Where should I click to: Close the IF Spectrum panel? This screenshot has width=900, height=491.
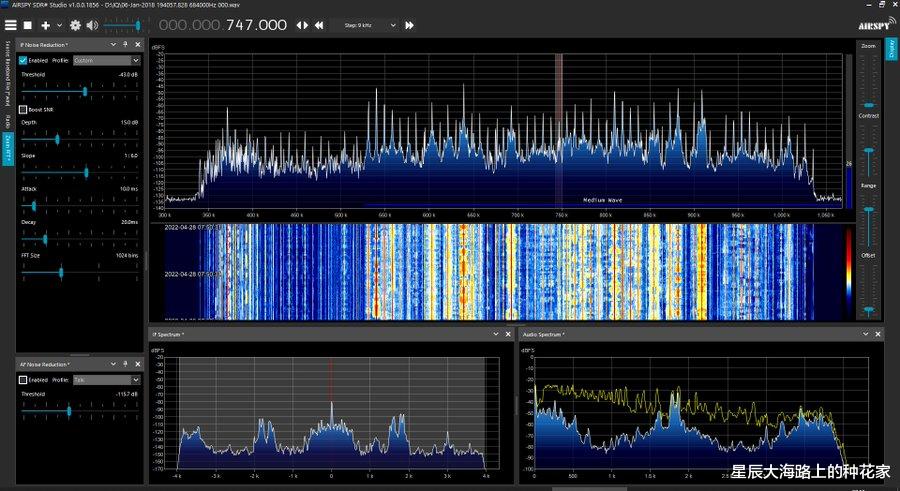(508, 334)
